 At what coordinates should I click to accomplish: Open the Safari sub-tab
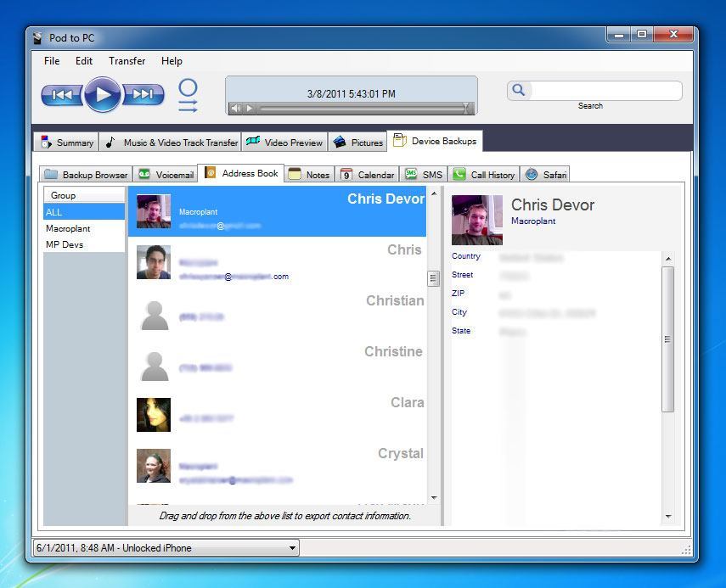545,175
